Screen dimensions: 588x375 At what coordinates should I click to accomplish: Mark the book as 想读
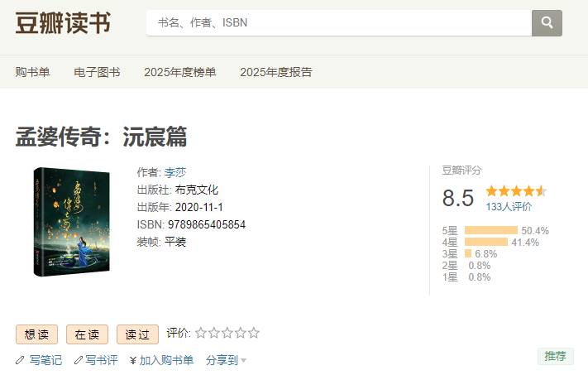click(x=36, y=334)
